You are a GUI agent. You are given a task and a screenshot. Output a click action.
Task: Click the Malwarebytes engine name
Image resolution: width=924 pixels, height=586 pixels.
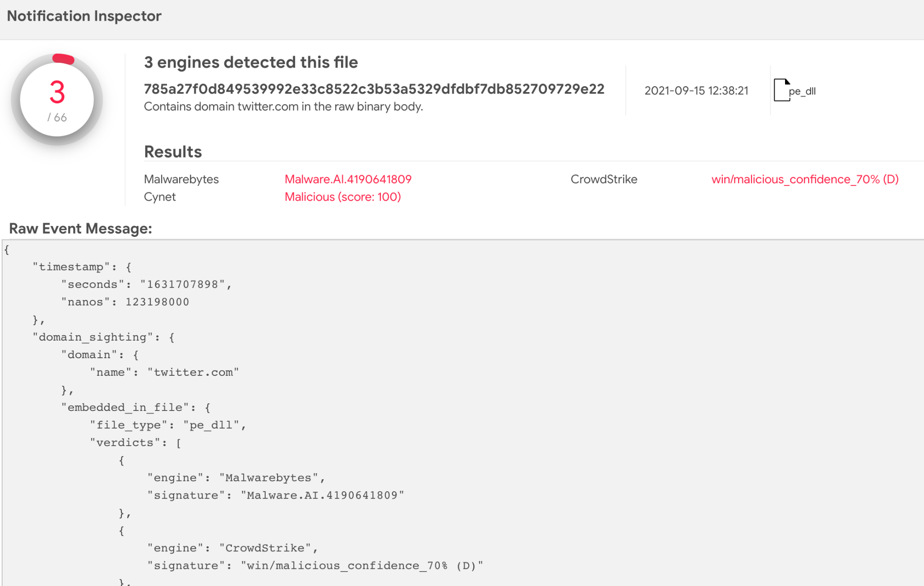tap(181, 179)
